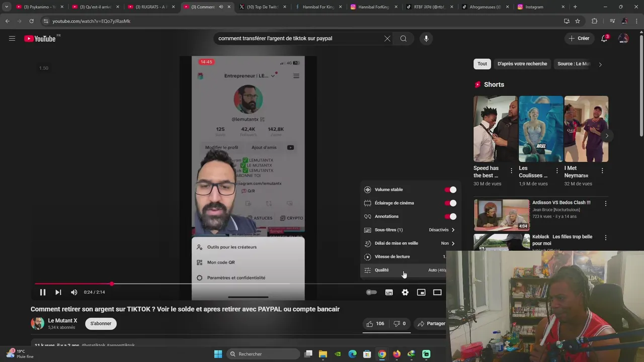The width and height of the screenshot is (644, 362).
Task: Open File Explorer from the taskbar
Action: tap(323, 354)
